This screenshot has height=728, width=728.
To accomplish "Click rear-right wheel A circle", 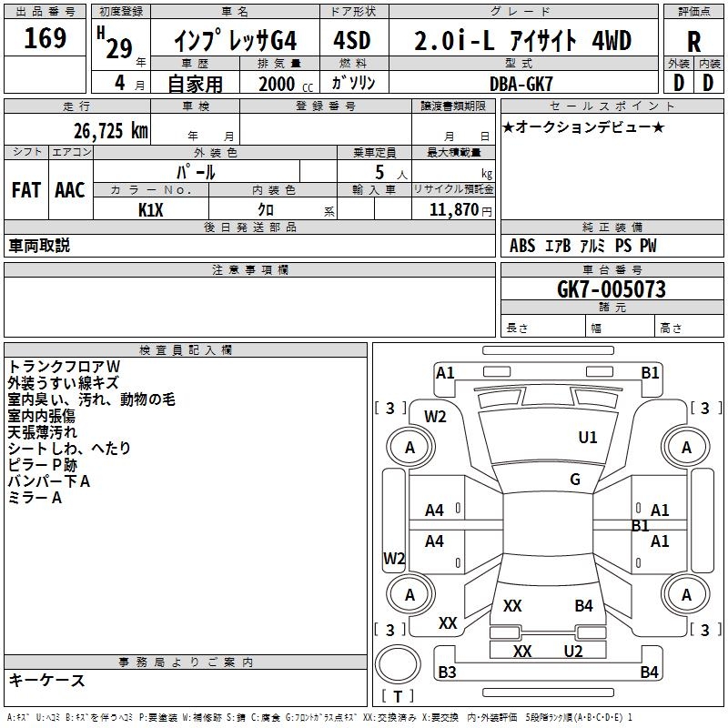I will (686, 595).
